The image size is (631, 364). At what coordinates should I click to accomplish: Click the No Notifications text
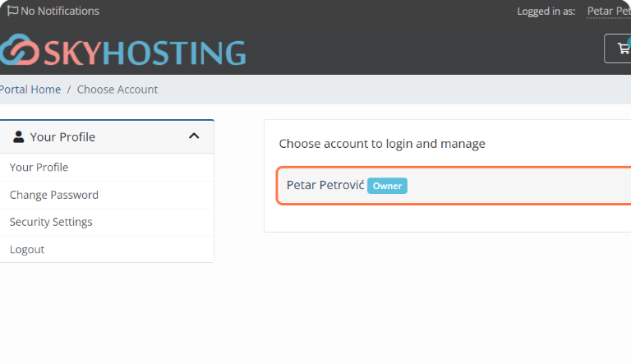(60, 11)
